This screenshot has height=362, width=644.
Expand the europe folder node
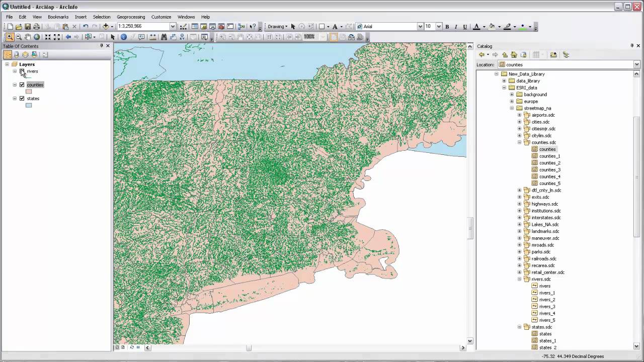512,101
